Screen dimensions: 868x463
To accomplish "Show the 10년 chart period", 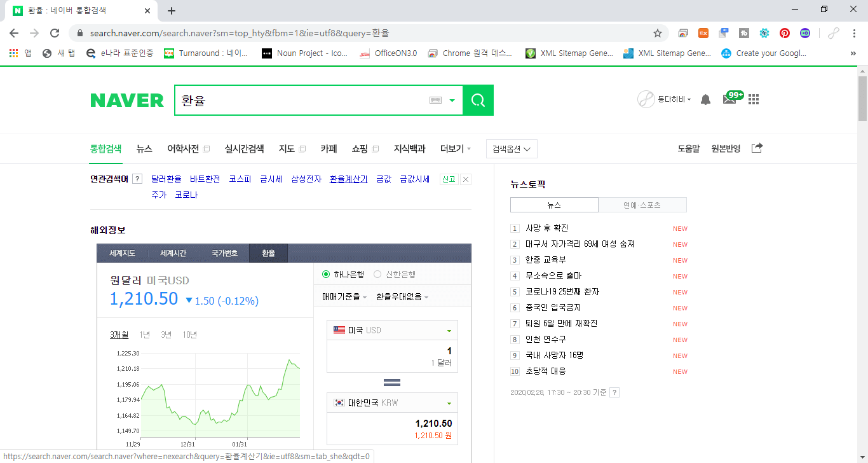I will 190,335.
